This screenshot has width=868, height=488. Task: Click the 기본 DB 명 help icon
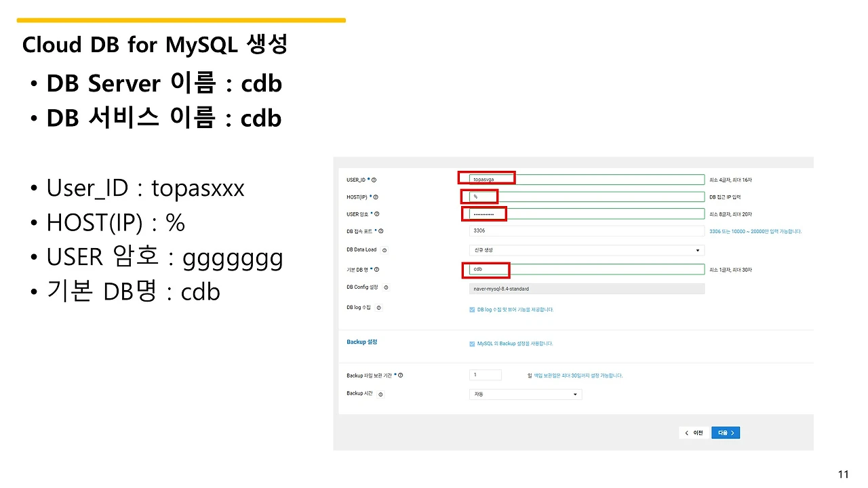pyautogui.click(x=376, y=270)
